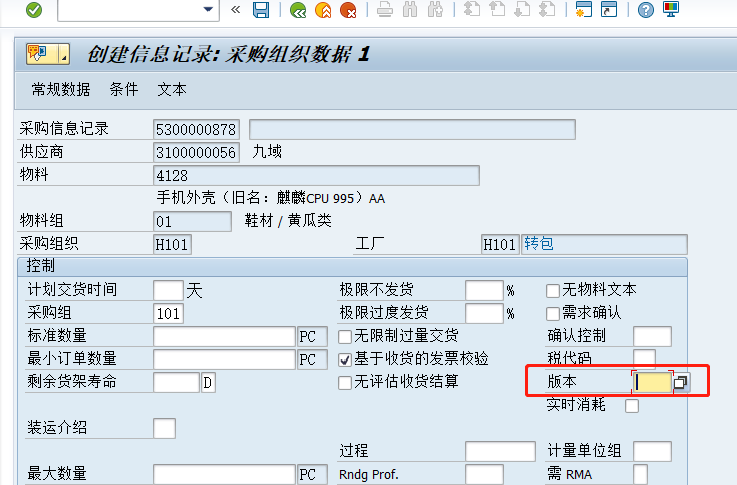Tick the 需求确认 checkbox
This screenshot has height=485, width=737.
point(552,314)
